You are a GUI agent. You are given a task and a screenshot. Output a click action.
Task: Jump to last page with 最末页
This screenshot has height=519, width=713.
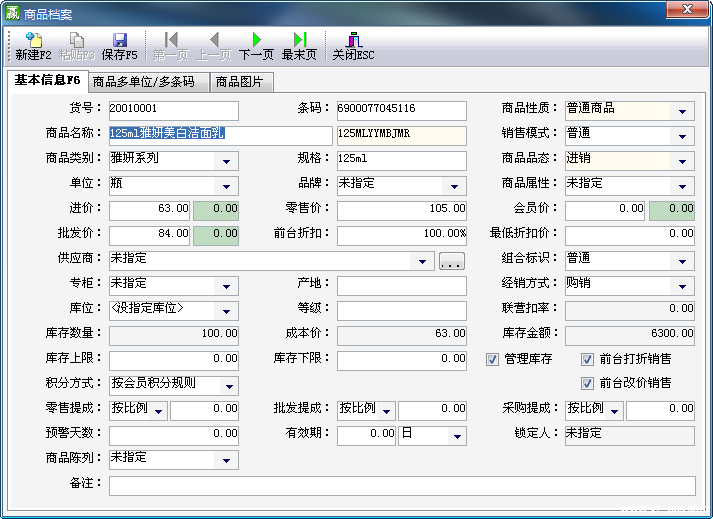pyautogui.click(x=300, y=40)
